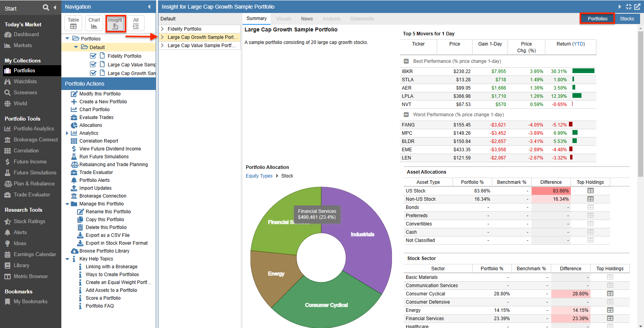Collapse Manage this Portfolio group

coord(67,204)
